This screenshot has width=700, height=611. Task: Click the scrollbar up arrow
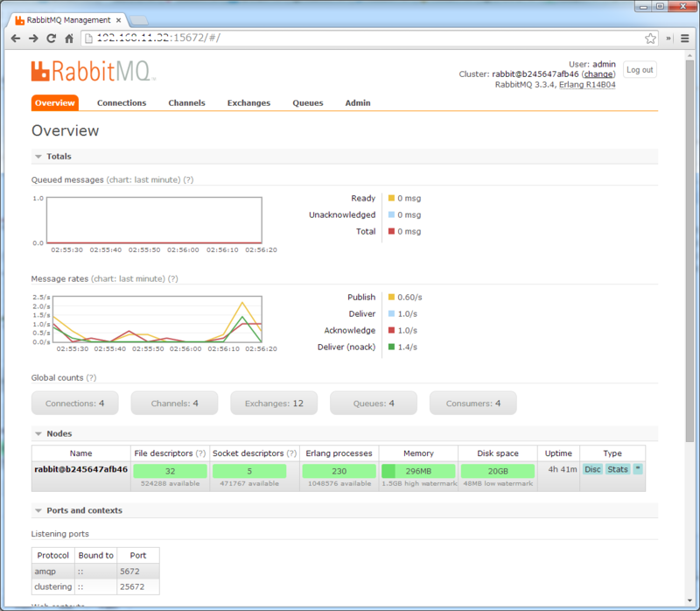[689, 56]
